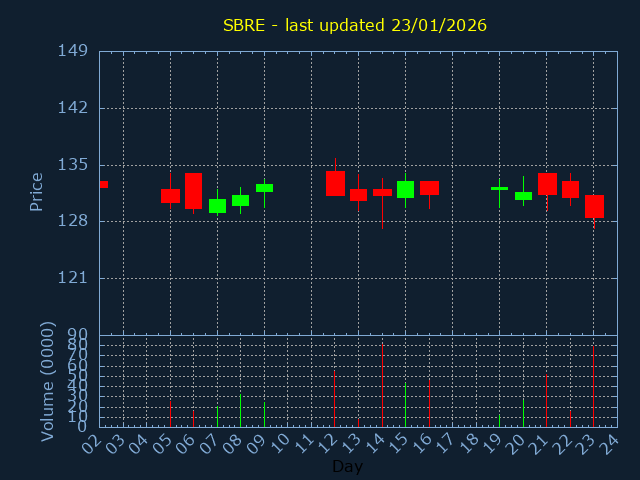Click the green candlestick on day 07
Viewport: 640px width, 480px height.
click(217, 206)
